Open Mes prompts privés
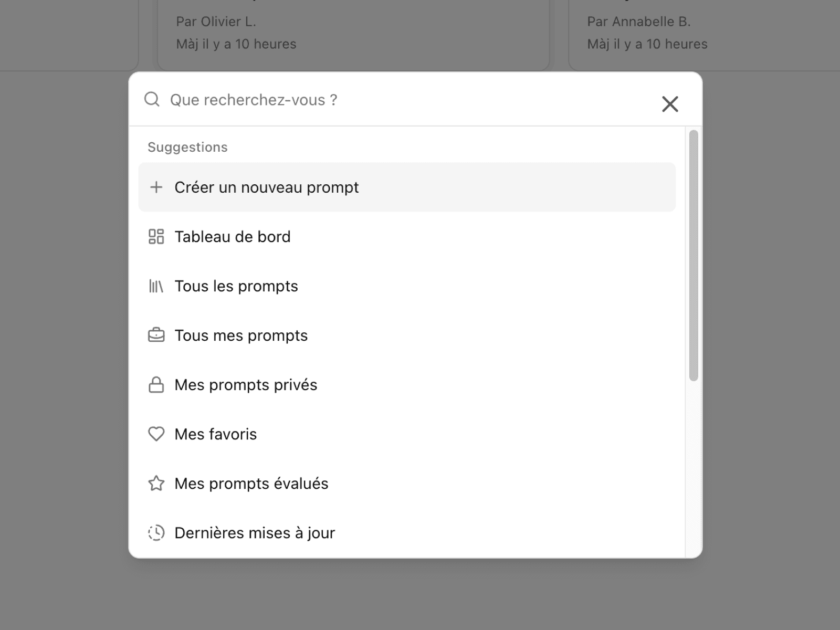The width and height of the screenshot is (840, 630). tap(246, 384)
